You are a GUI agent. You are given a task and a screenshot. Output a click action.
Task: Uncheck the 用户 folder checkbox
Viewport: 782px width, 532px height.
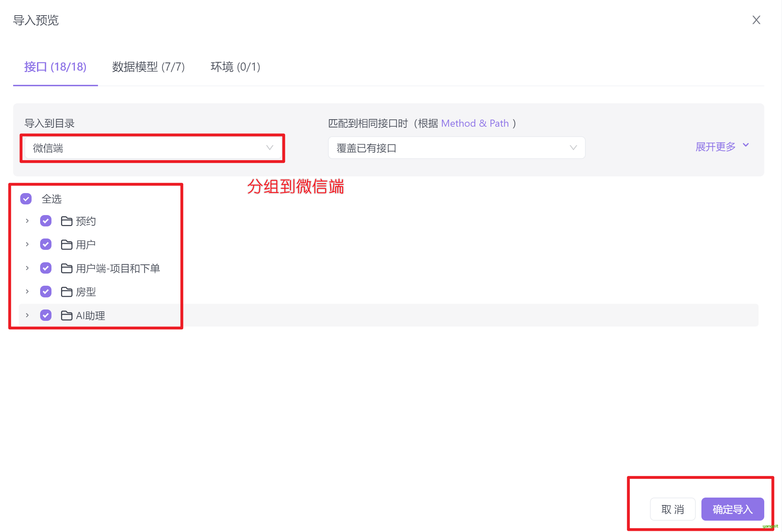[46, 244]
